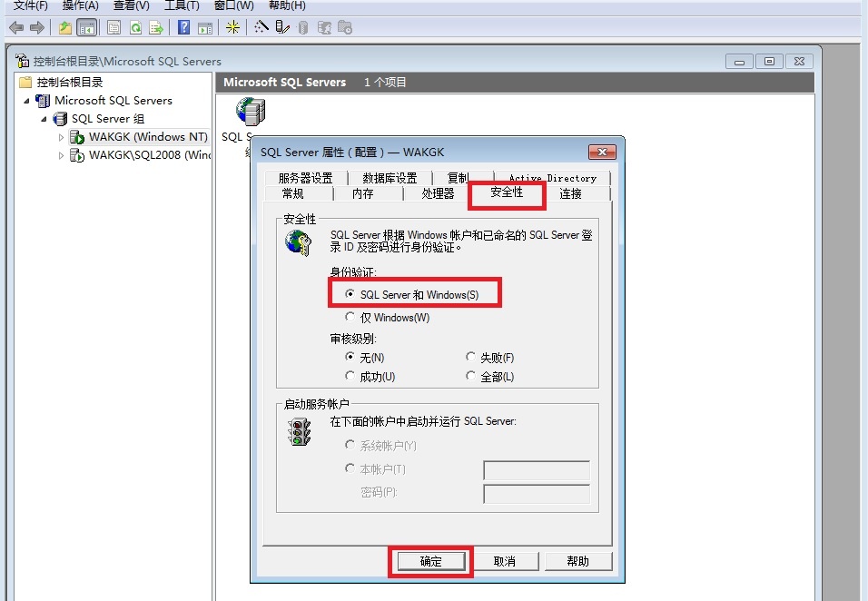This screenshot has height=601, width=868.
Task: Click the refresh toolbar icon
Action: (135, 27)
